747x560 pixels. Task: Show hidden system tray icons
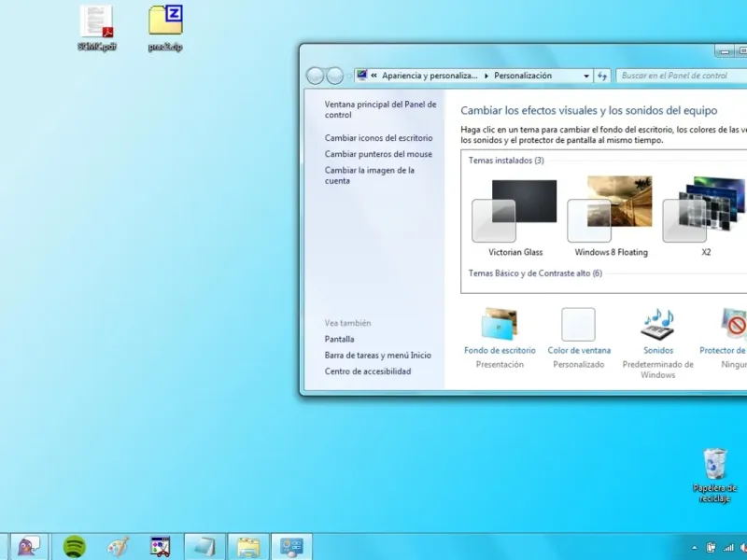pos(694,548)
